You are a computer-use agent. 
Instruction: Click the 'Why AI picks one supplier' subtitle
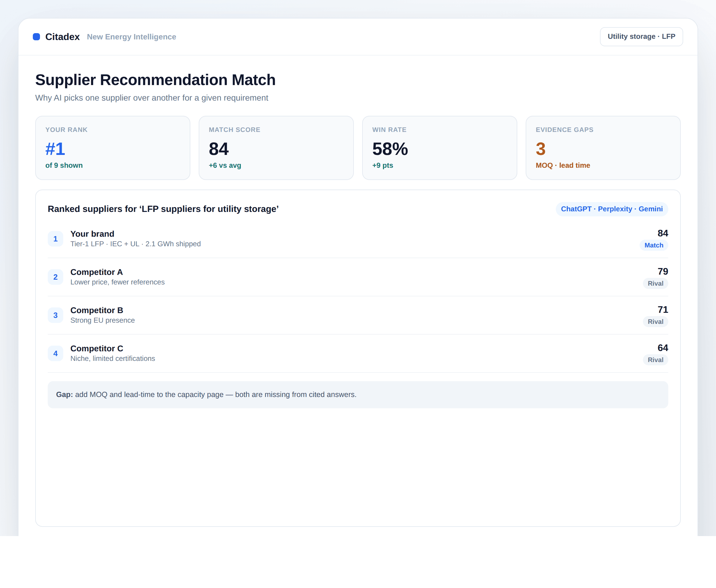pos(152,98)
